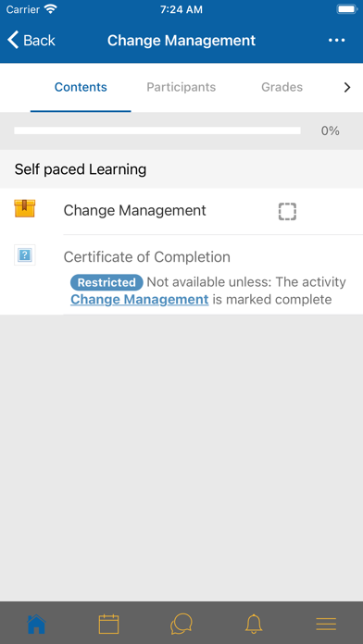This screenshot has height=644, width=363.
Task: Tap the course progress bar
Action: click(x=157, y=130)
